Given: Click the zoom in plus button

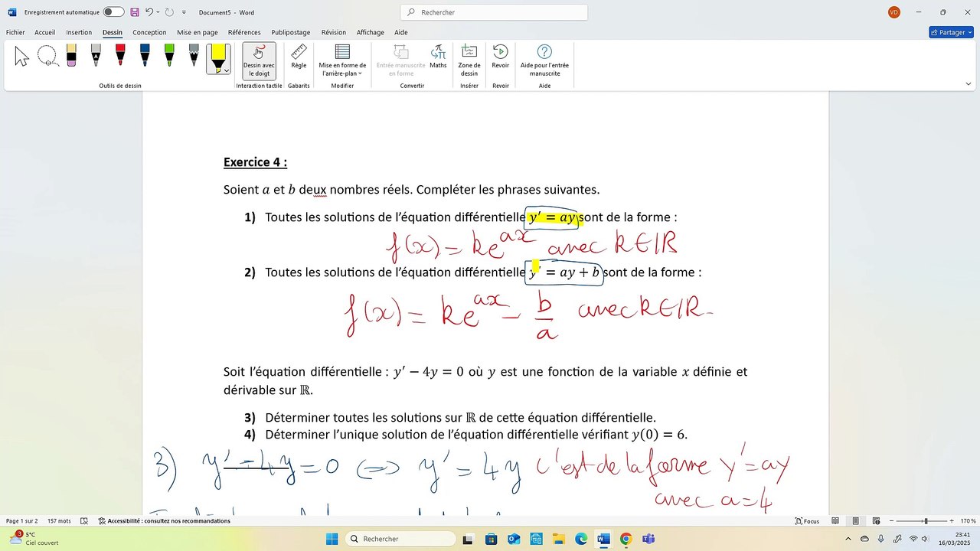Looking at the screenshot, I should (x=952, y=521).
